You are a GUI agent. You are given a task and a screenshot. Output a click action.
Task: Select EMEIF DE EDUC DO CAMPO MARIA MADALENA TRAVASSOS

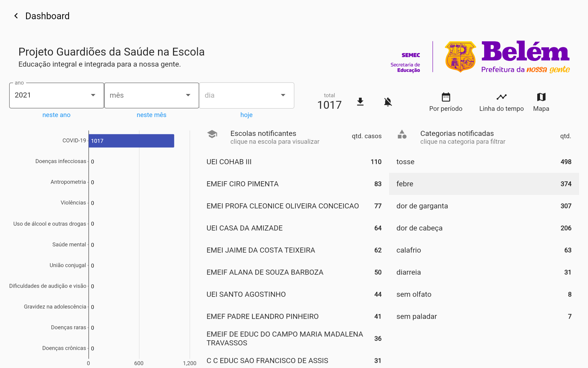coord(294,339)
